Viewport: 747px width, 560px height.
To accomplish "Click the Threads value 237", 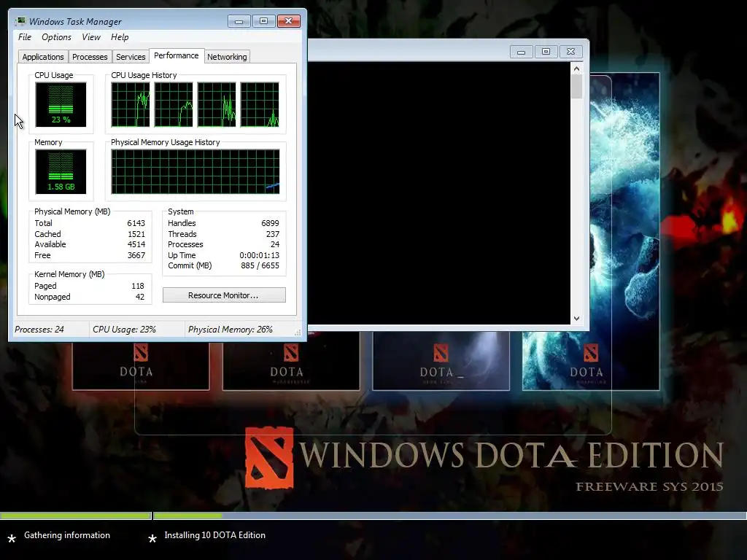I will [273, 234].
